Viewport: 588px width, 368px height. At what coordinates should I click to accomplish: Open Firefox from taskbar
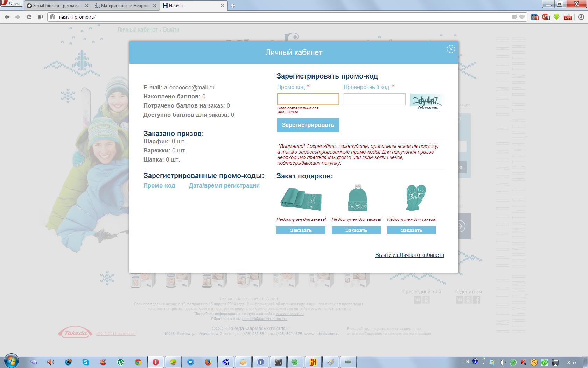point(208,362)
